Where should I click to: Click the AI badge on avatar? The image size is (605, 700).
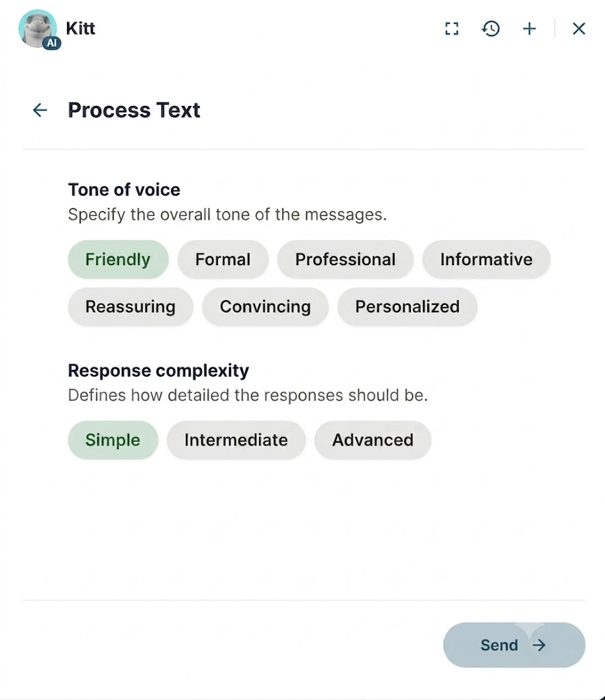[52, 43]
